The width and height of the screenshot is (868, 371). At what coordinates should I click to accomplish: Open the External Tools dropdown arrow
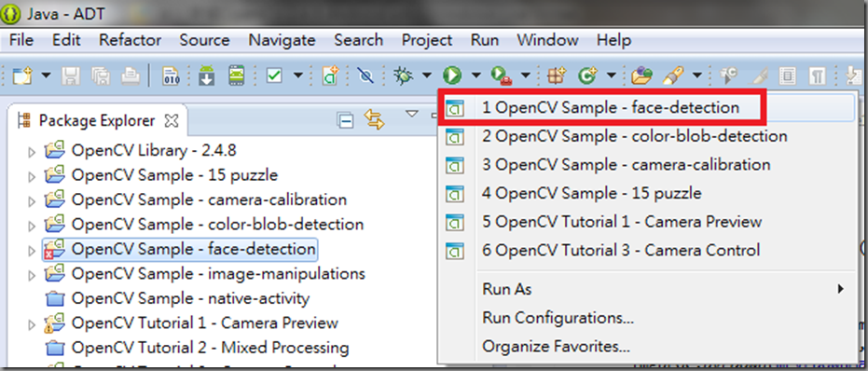pyautogui.click(x=525, y=76)
